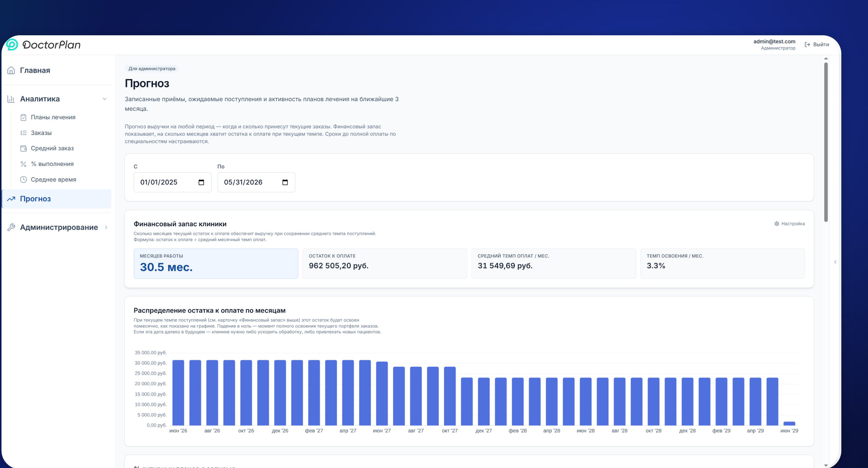This screenshot has height=468, width=868.
Task: Click the scrollbar down arrow
Action: tap(826, 465)
